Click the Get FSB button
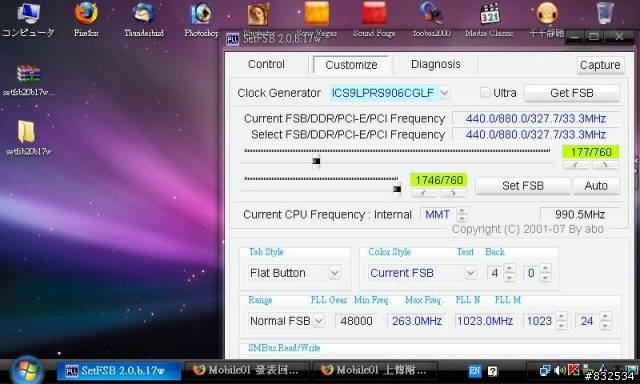The height and width of the screenshot is (384, 640). [x=571, y=93]
